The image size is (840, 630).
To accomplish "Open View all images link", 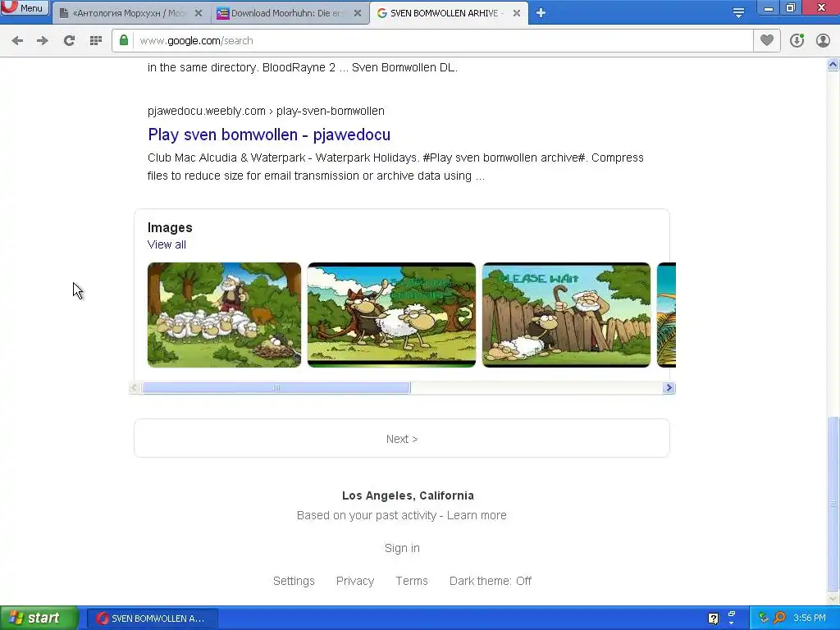I will tap(167, 244).
